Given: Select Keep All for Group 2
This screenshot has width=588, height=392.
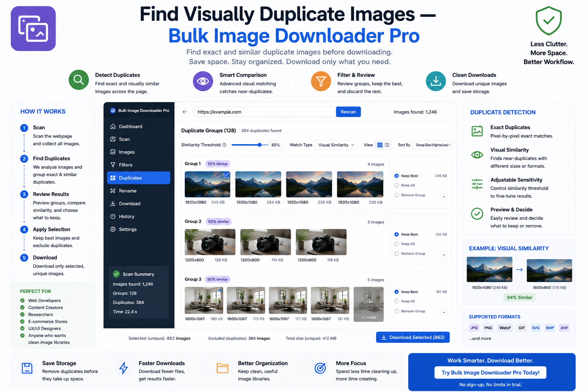Looking at the screenshot, I should pyautogui.click(x=397, y=244).
